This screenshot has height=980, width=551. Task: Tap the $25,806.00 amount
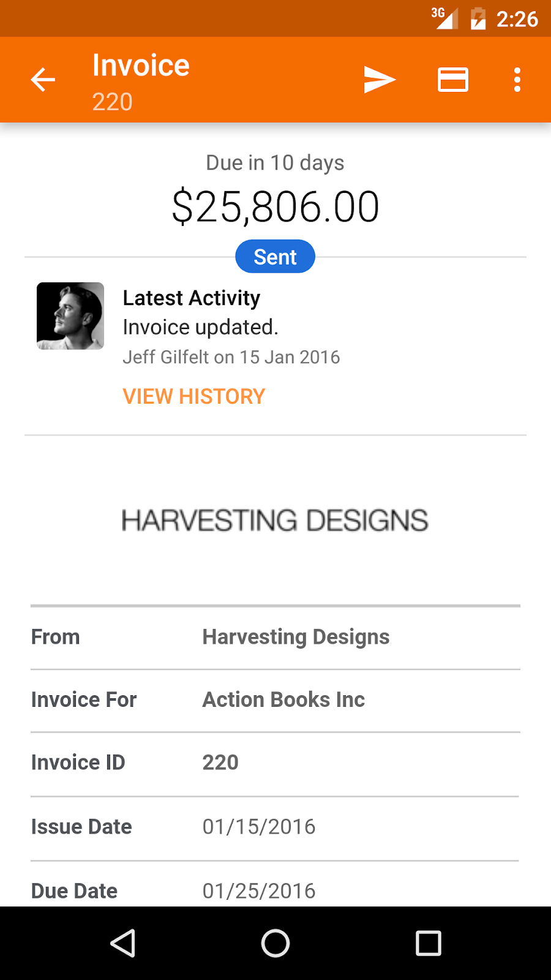click(275, 207)
